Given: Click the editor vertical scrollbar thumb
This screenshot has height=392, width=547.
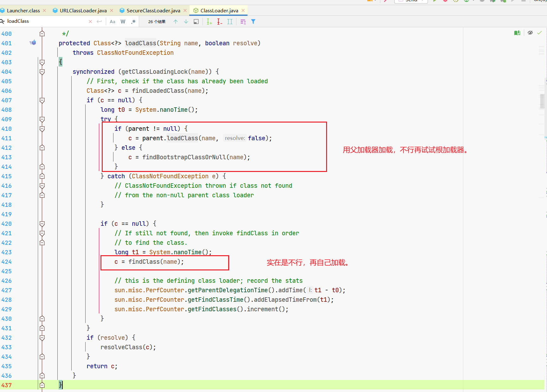Looking at the screenshot, I should [x=542, y=101].
